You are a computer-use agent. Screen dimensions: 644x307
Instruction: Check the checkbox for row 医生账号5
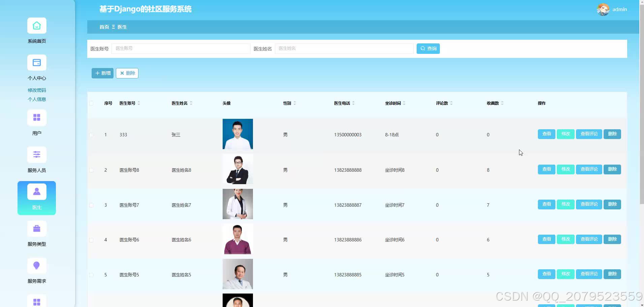coord(91,275)
